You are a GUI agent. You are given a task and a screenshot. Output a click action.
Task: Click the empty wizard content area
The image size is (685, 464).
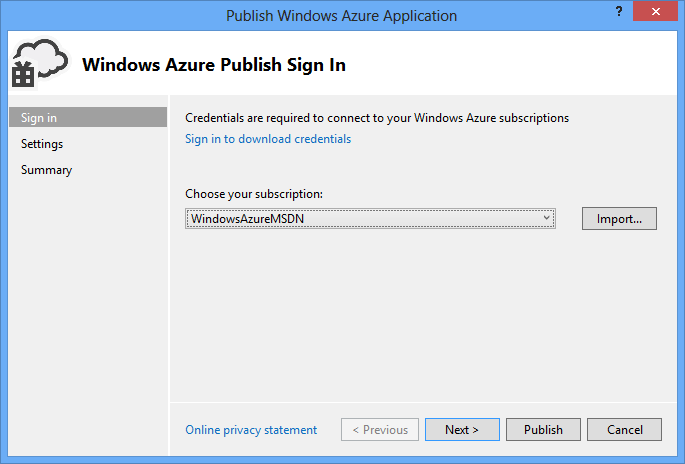coord(423,315)
